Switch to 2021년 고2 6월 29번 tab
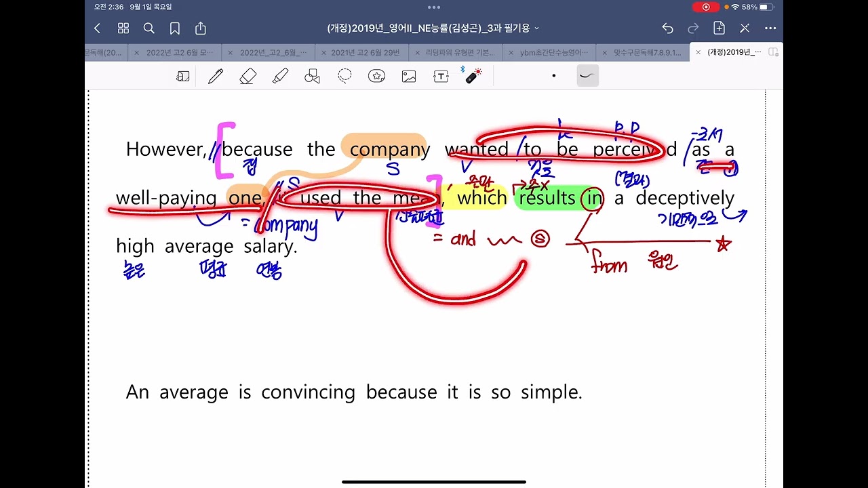Screen dimensions: 868x488 (366, 52)
